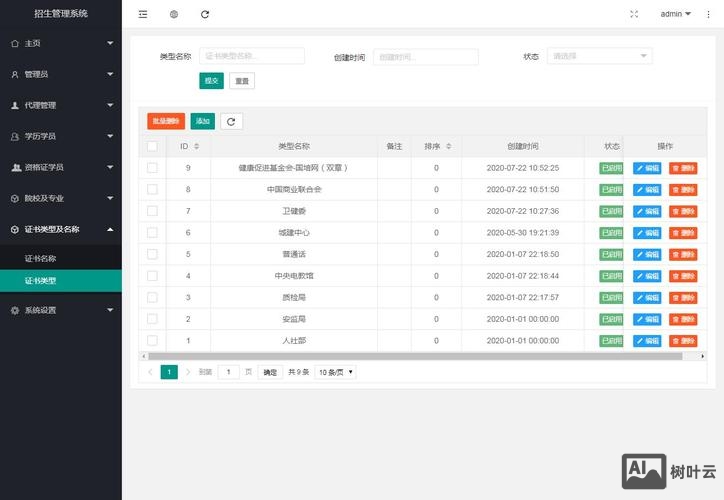
Task: Check the box for row ID 5
Action: (x=152, y=254)
